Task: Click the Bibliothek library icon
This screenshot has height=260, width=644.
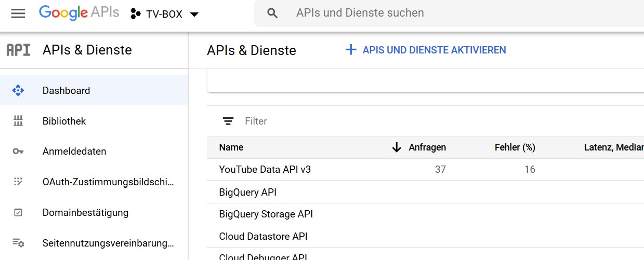Action: point(18,121)
